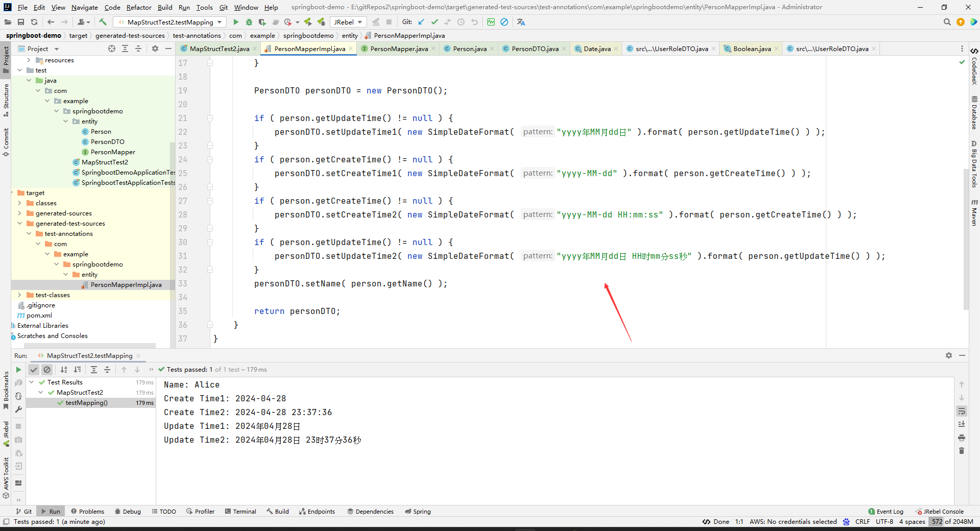
Task: Click the Open folder icon in main toolbar
Action: [x=8, y=22]
